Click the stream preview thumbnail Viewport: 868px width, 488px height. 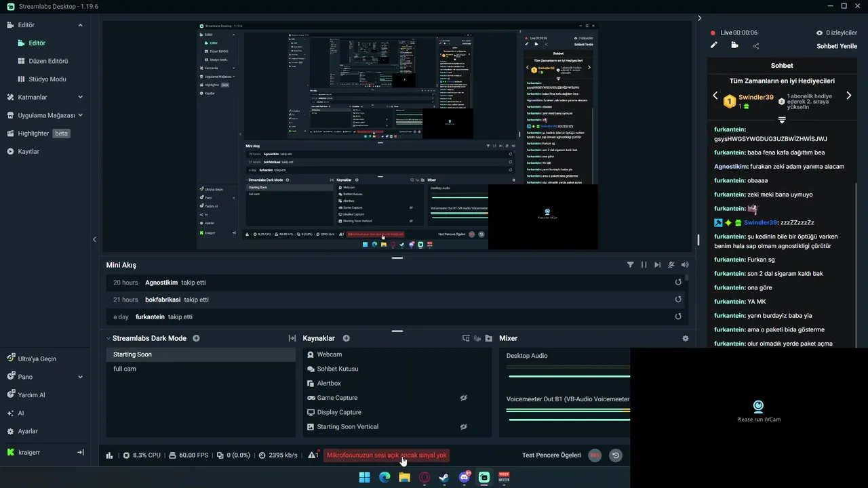click(397, 136)
